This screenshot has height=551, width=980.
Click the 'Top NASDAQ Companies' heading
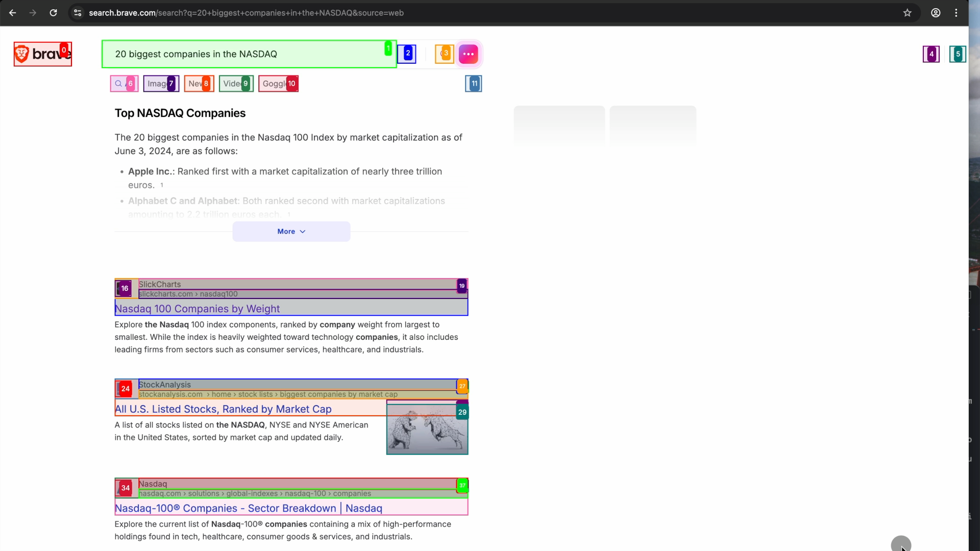(x=180, y=113)
